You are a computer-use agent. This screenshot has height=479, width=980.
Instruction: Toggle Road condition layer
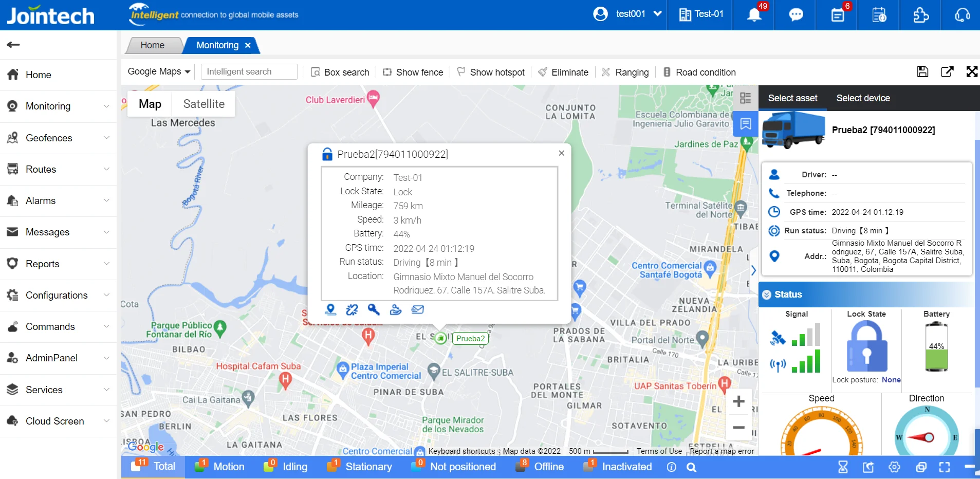click(x=699, y=72)
